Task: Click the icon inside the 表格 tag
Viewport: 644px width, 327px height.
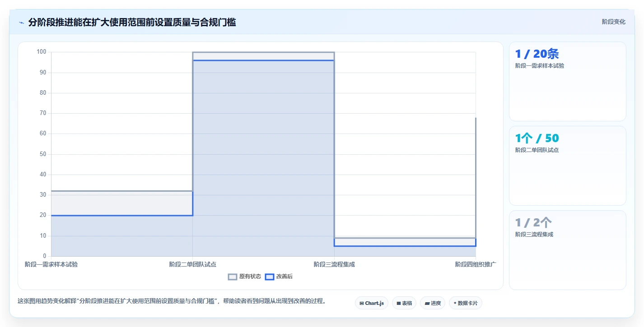Action: [x=399, y=303]
